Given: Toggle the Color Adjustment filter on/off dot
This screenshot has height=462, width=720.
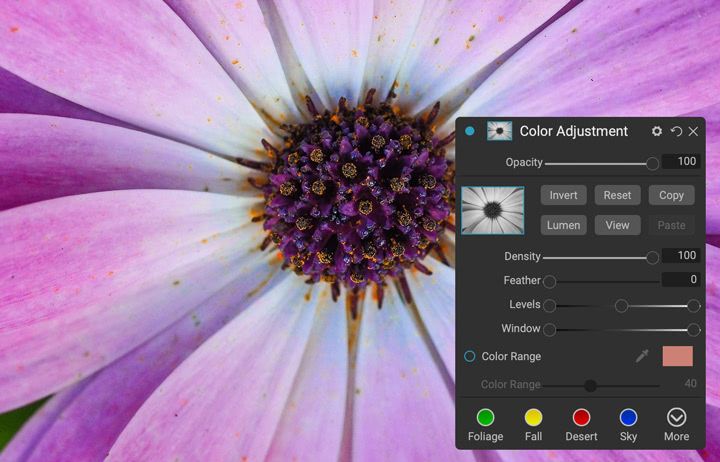Looking at the screenshot, I should coord(469,131).
